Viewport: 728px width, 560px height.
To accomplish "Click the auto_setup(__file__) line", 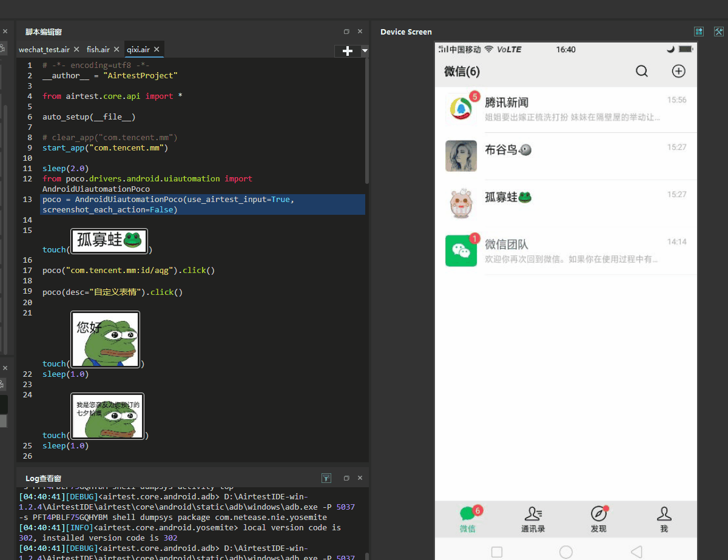I will point(89,116).
